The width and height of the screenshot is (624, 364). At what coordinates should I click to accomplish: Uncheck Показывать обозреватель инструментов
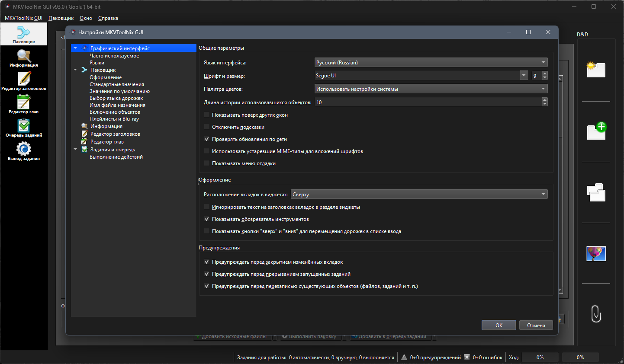(x=207, y=219)
